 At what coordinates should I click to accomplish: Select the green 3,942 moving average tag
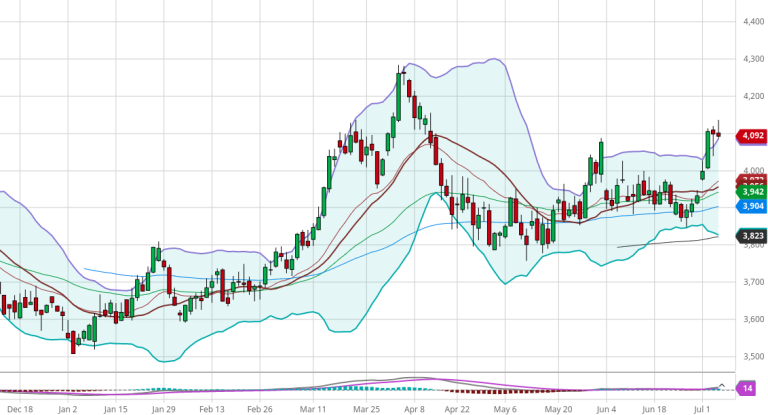[x=751, y=191]
